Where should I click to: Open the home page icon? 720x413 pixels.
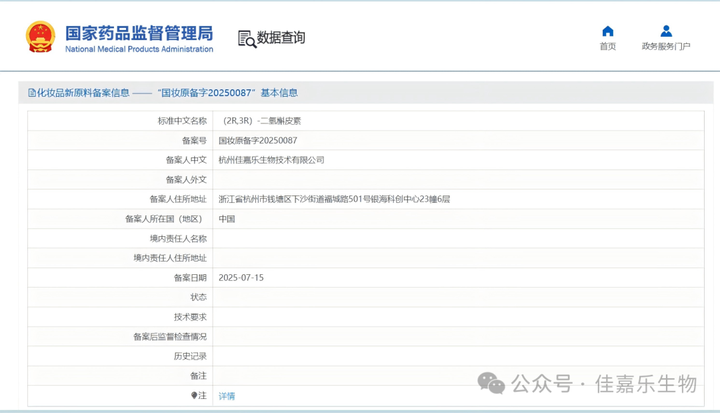tap(608, 31)
